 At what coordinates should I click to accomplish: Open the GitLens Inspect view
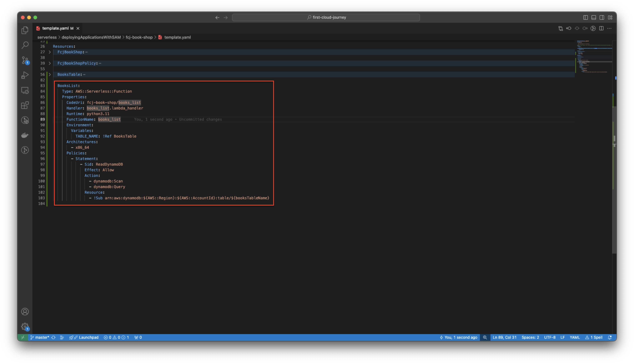[25, 120]
